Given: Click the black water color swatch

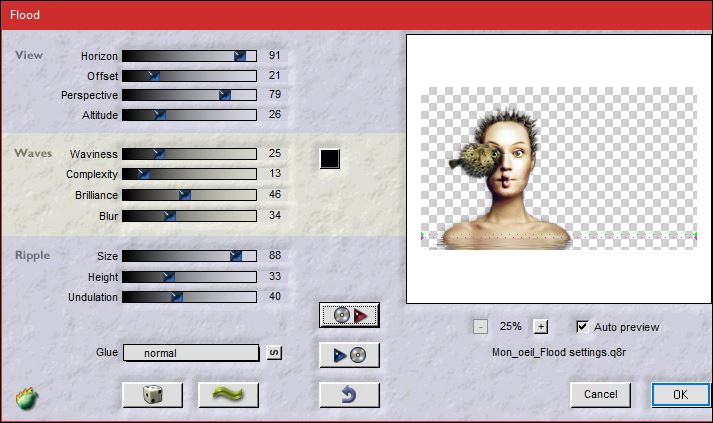Looking at the screenshot, I should point(330,159).
